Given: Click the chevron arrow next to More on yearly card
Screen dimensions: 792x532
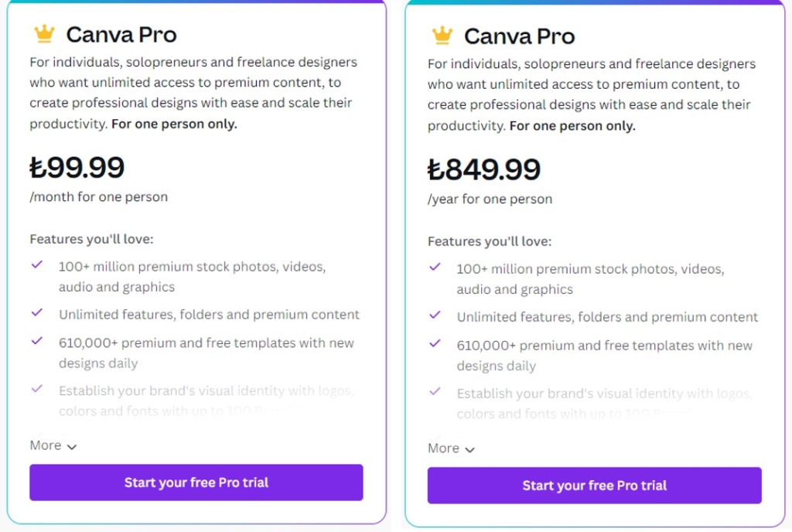Looking at the screenshot, I should [x=469, y=449].
